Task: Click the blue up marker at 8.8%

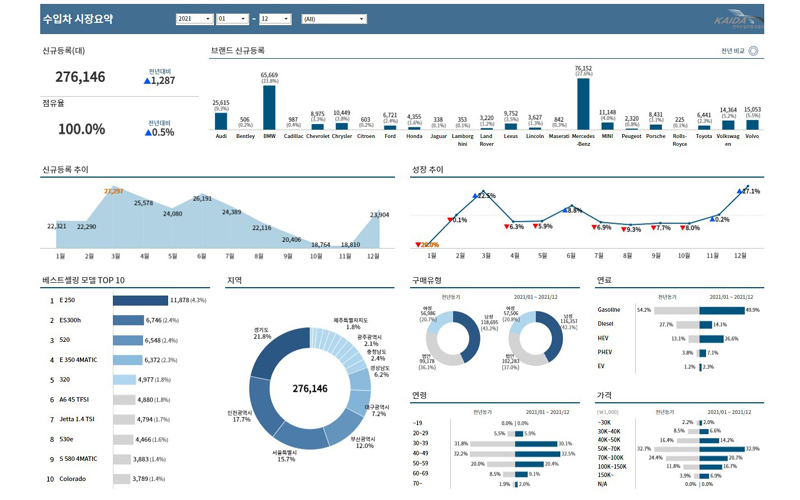Action: coord(564,210)
